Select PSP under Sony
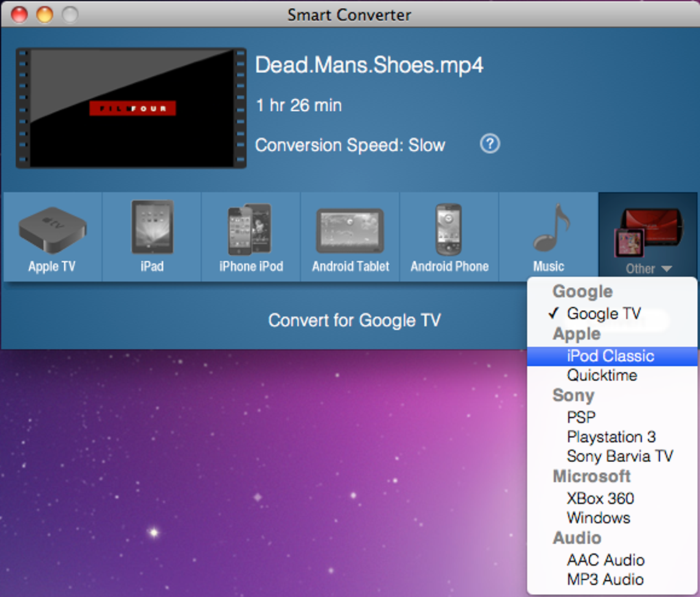 612,417
